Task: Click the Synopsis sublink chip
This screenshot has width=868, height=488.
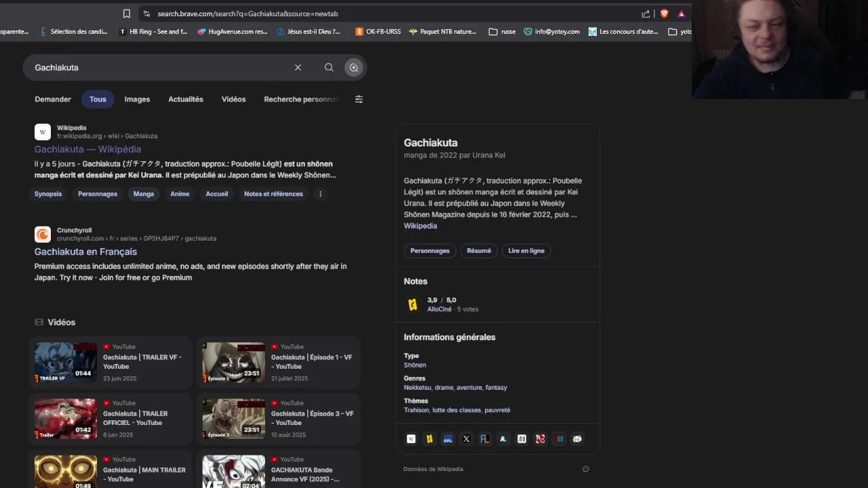Action: point(48,194)
